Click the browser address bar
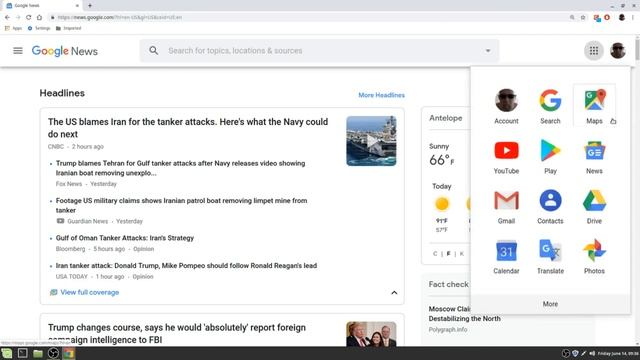 tap(310, 17)
